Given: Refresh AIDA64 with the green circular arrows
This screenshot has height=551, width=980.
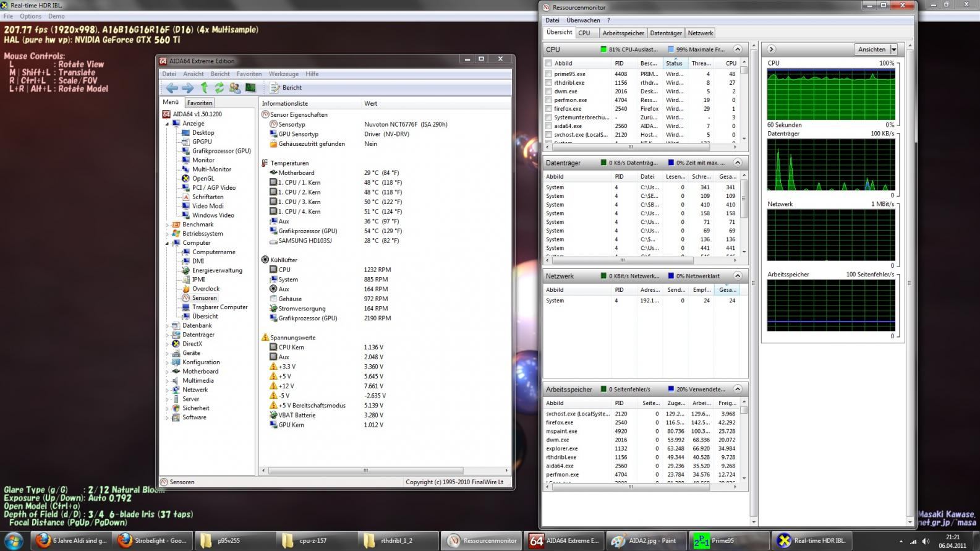Looking at the screenshot, I should point(219,88).
